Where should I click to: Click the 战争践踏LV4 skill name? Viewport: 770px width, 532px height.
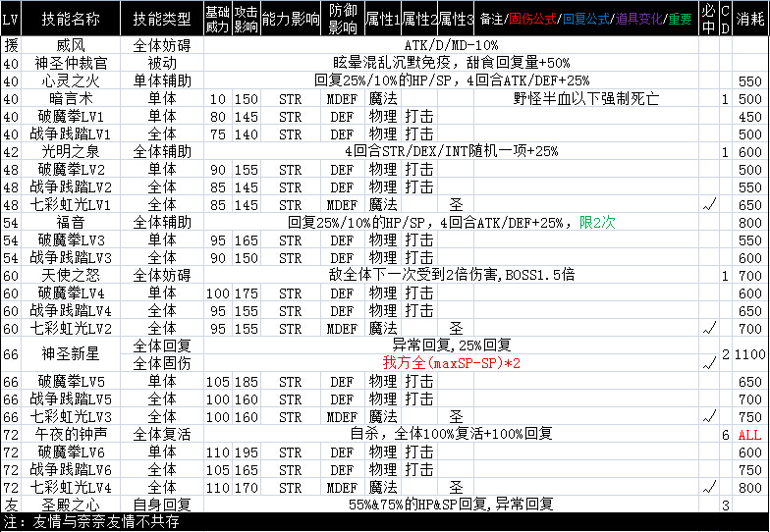[71, 310]
